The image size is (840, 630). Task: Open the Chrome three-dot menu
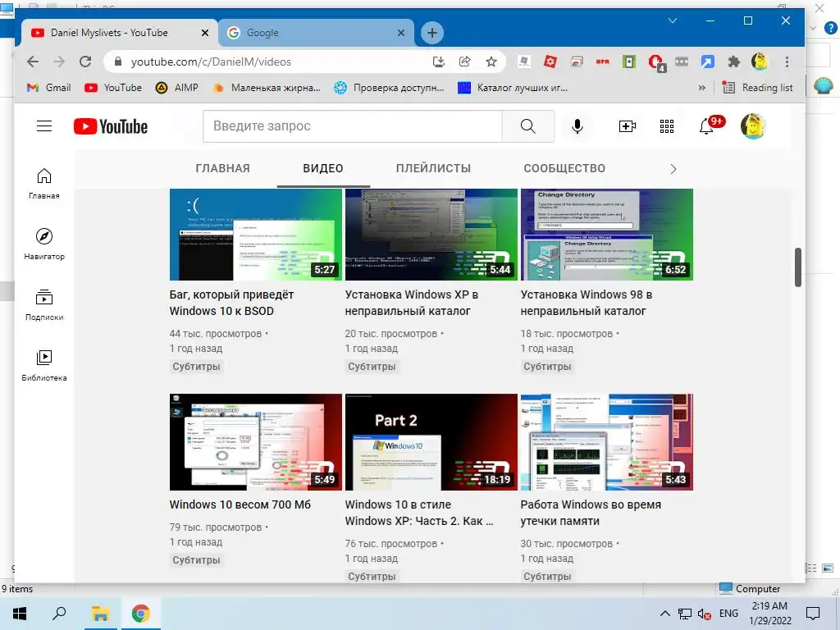(787, 62)
